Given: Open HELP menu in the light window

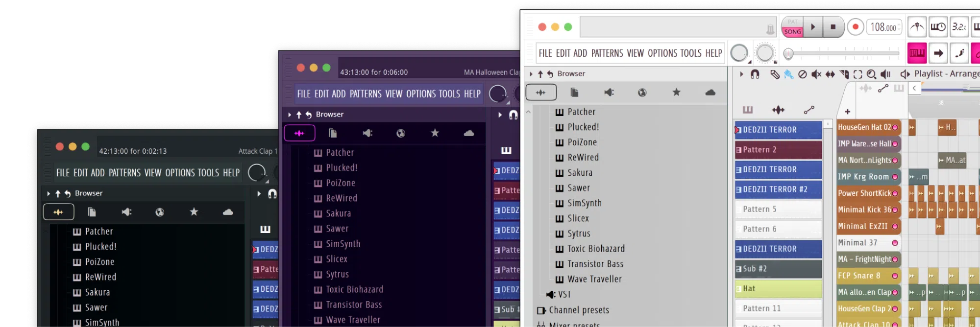Looking at the screenshot, I should (713, 53).
